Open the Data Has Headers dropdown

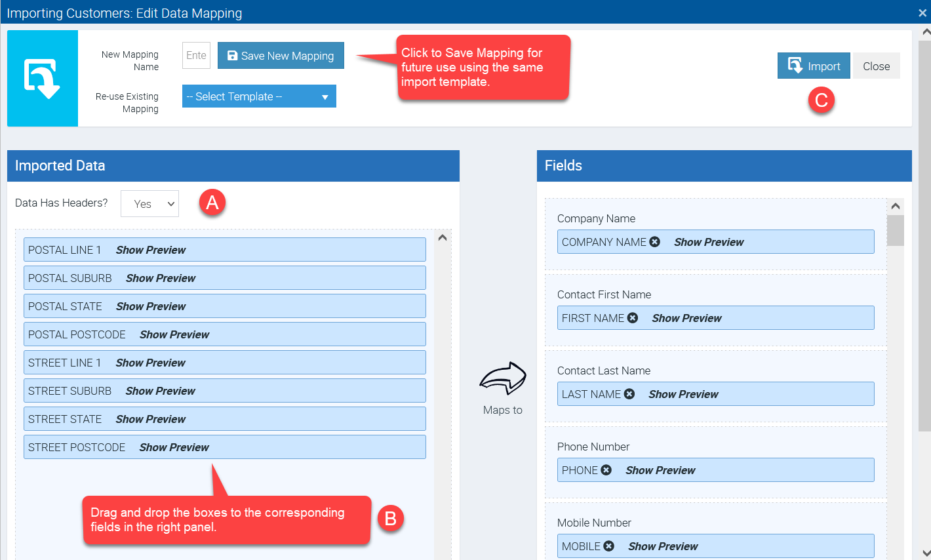[x=149, y=204]
